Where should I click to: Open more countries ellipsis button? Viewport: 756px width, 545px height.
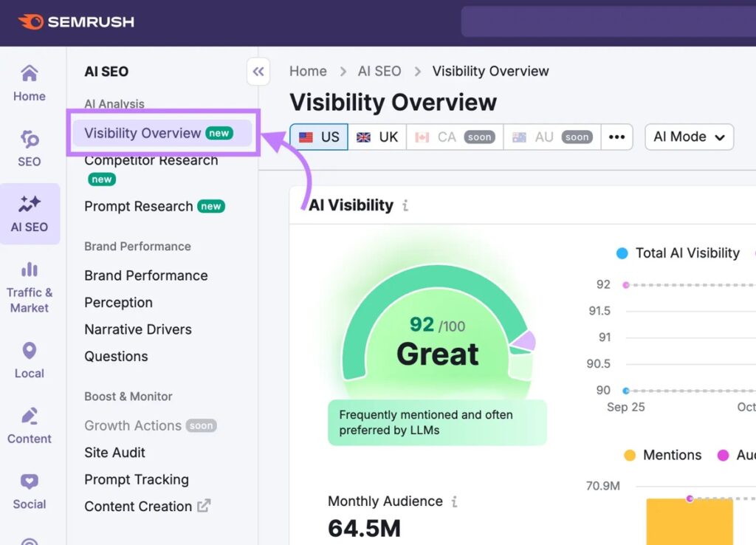click(616, 137)
